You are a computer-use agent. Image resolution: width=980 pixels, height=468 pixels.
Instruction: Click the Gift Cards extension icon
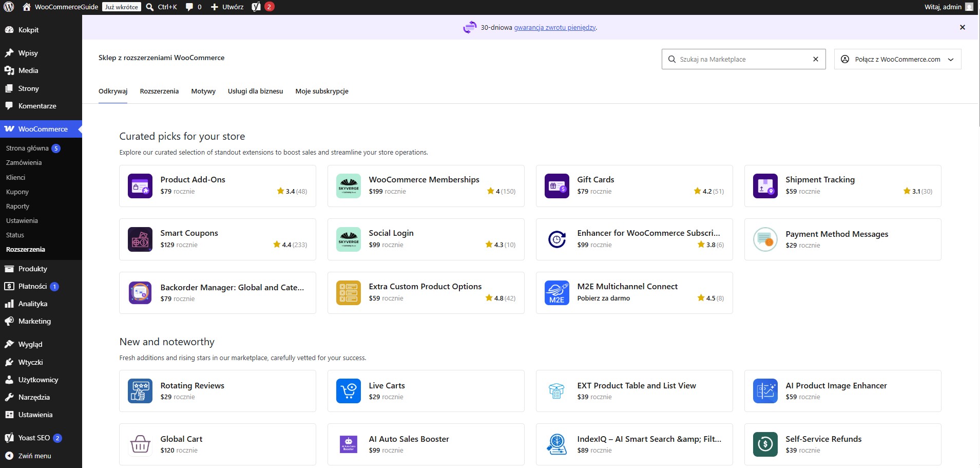point(557,186)
